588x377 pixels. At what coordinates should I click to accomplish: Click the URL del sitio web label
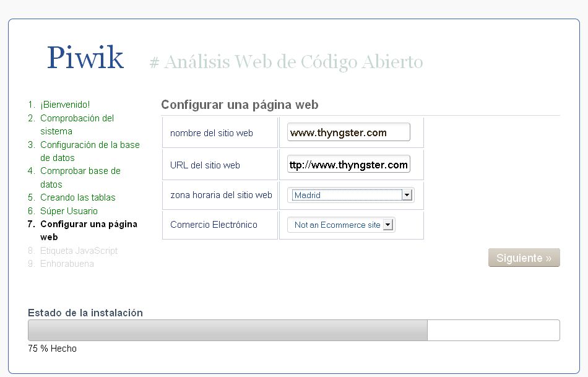(205, 165)
